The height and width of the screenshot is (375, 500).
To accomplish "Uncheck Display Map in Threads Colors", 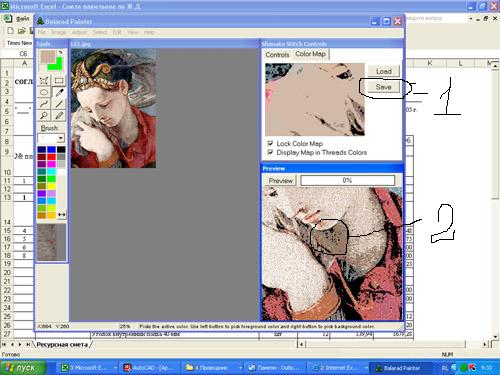I will pyautogui.click(x=270, y=152).
